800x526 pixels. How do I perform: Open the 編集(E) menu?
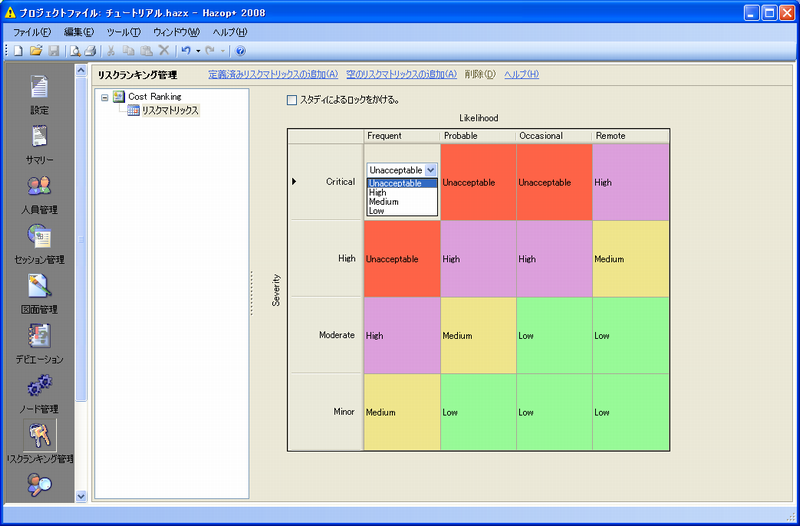(79, 32)
